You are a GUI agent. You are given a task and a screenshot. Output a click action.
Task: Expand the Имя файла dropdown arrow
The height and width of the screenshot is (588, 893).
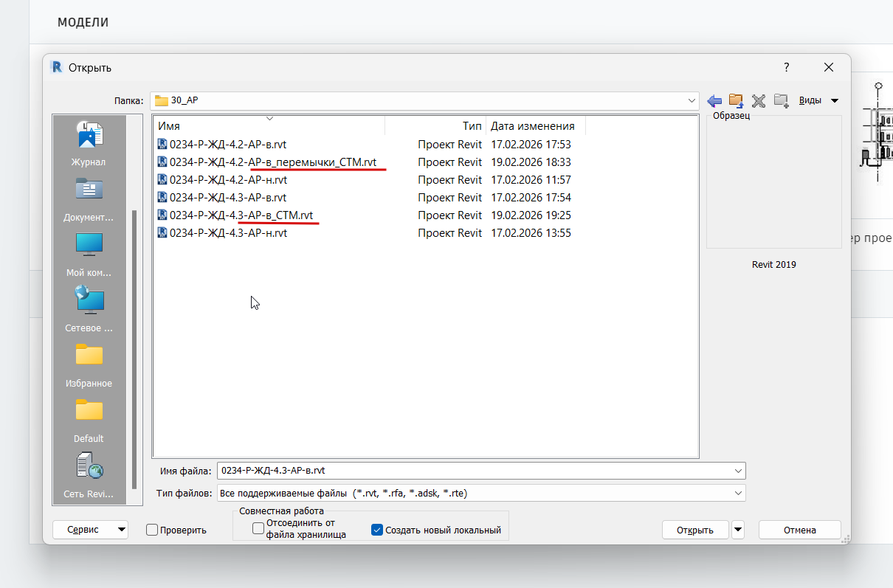(739, 471)
